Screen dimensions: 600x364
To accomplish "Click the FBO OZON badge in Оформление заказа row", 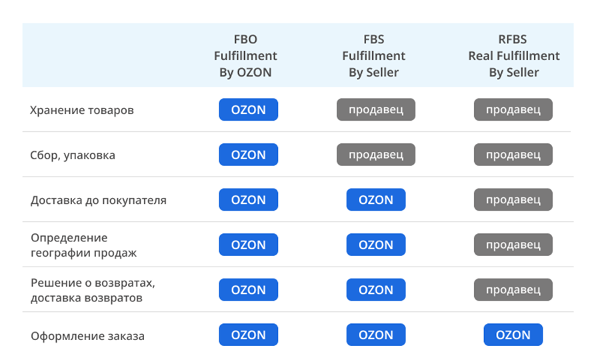I will 249,335.
